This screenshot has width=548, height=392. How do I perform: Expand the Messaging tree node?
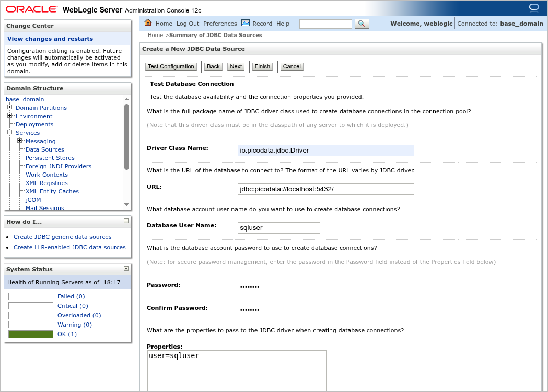point(19,141)
